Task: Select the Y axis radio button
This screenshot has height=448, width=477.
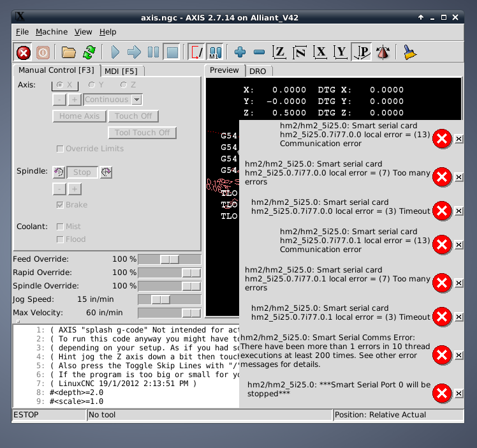Action: tap(96, 85)
